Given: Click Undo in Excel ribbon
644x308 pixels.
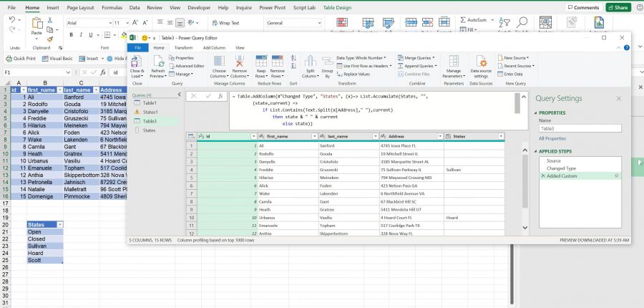Looking at the screenshot, I should (12, 20).
